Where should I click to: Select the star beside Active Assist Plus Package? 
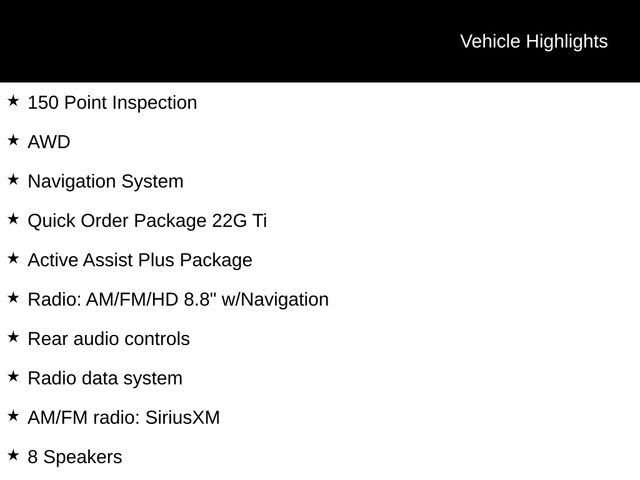[x=13, y=259]
